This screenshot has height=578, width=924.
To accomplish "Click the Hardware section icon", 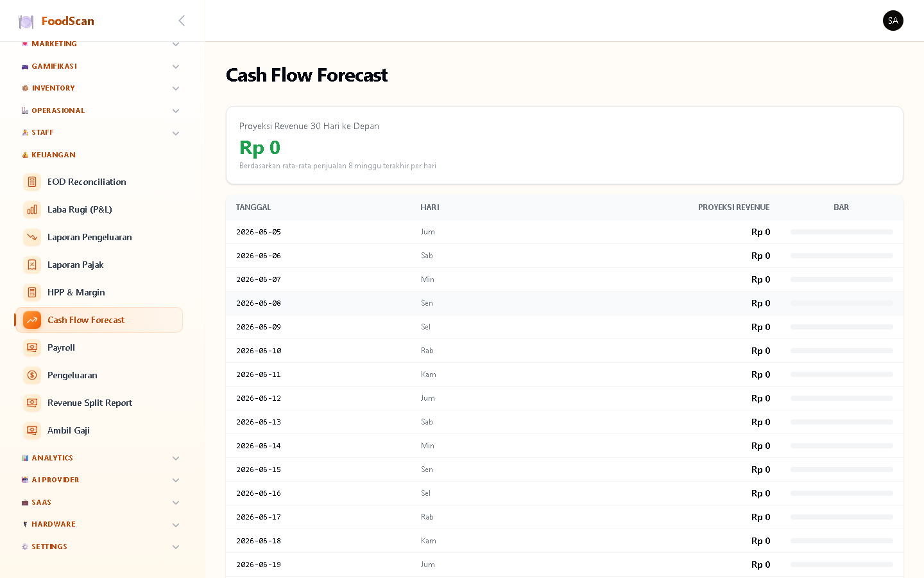I will pyautogui.click(x=25, y=524).
